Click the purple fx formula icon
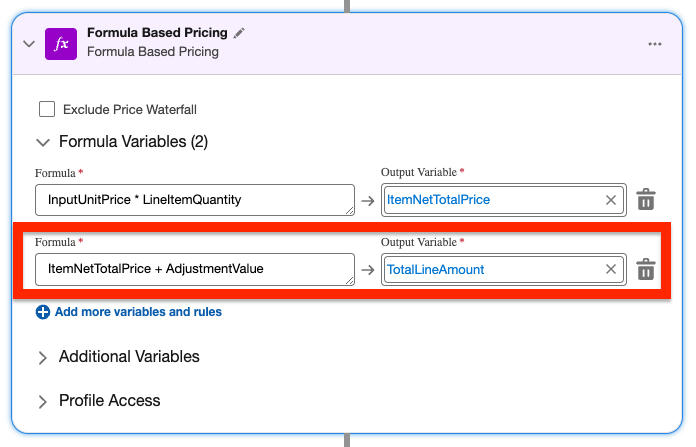Screen dimensions: 696x447 (x=61, y=44)
